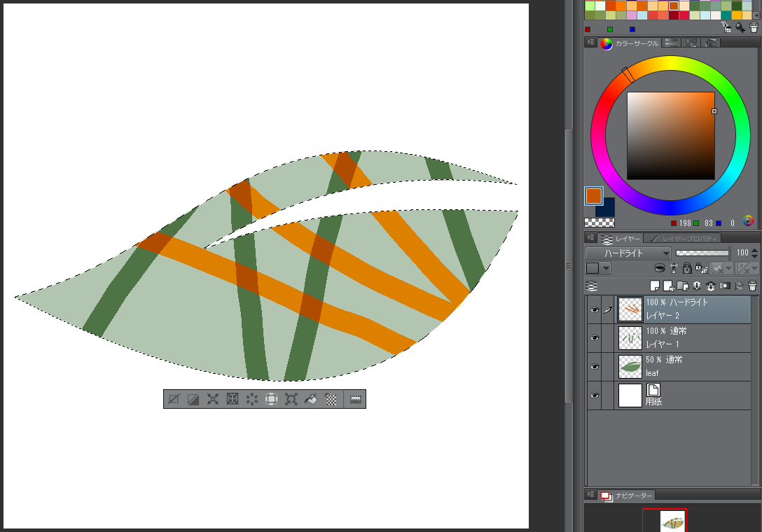Open navigator panel menu button
This screenshot has width=762, height=532.
coord(590,495)
